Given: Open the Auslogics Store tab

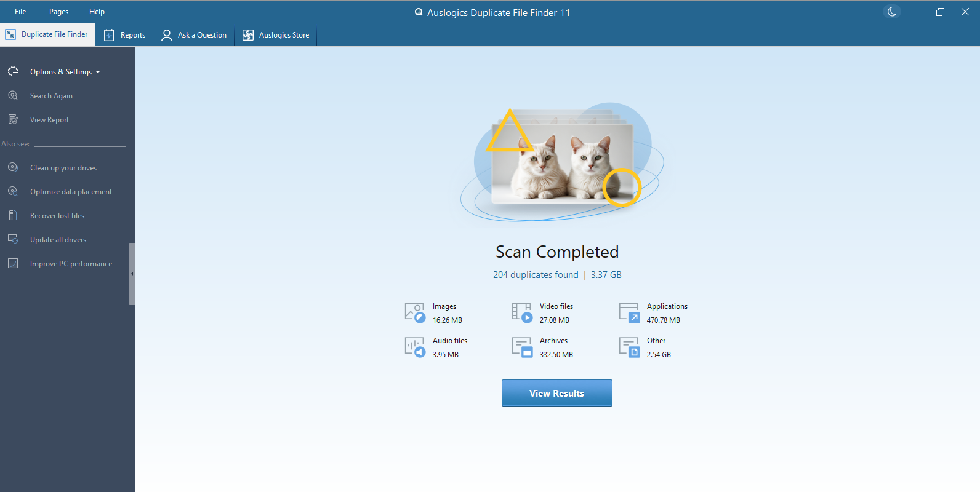Looking at the screenshot, I should pos(276,35).
